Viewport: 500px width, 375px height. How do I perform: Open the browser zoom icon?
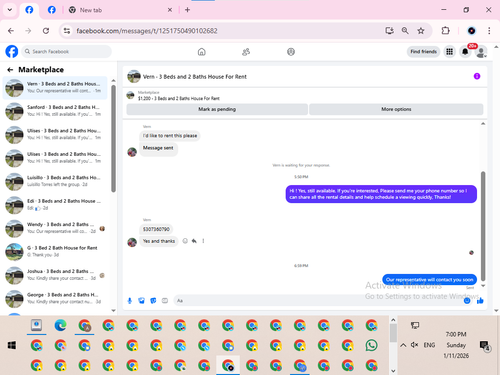[405, 31]
